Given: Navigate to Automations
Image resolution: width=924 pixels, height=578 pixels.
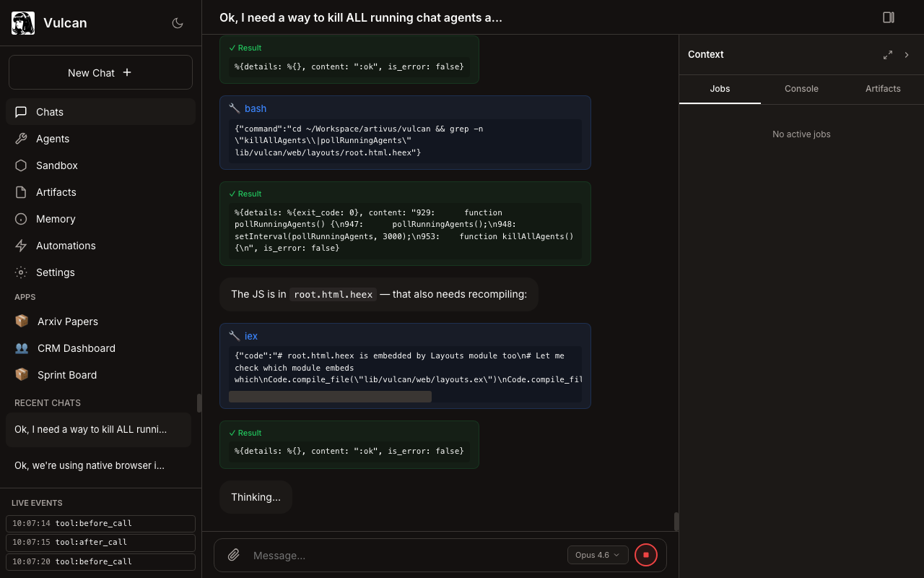Looking at the screenshot, I should [66, 246].
